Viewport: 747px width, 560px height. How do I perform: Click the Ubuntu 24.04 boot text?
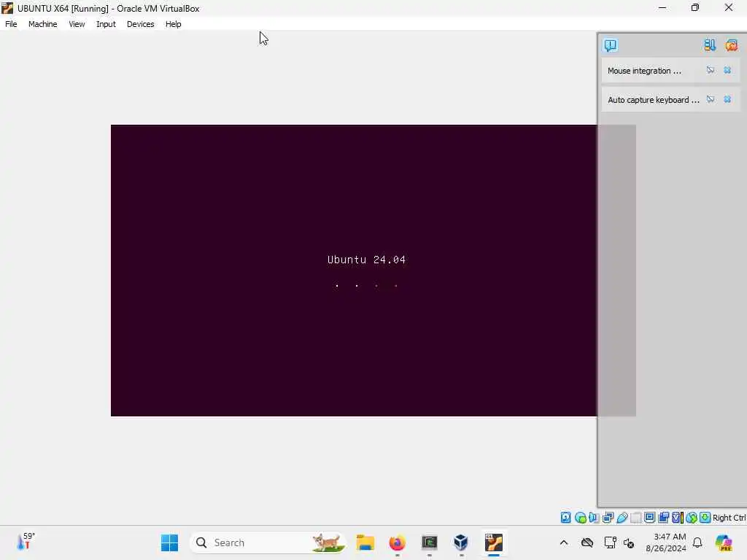(366, 260)
